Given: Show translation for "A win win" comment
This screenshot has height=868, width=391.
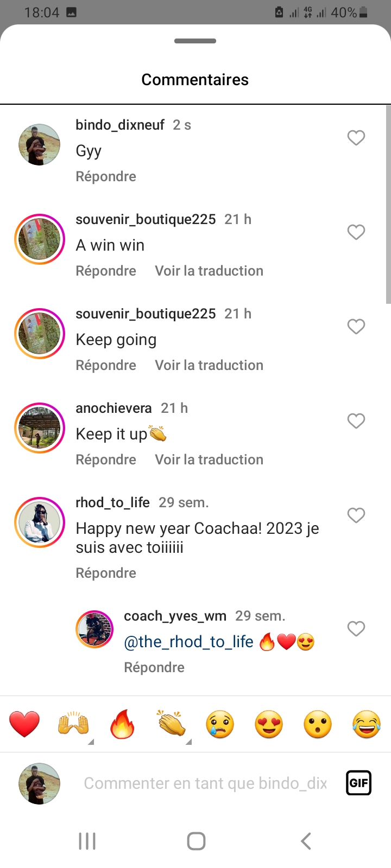Looking at the screenshot, I should (209, 271).
